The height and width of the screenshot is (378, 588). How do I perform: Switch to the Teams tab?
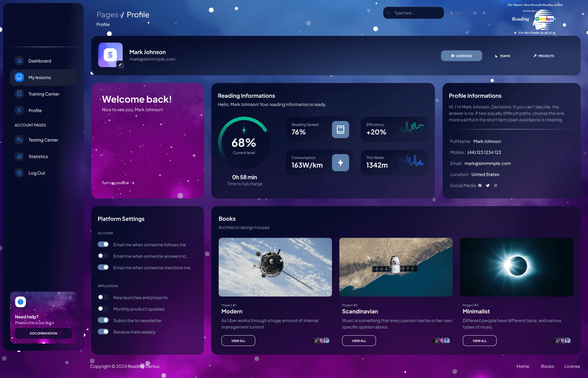tap(503, 56)
